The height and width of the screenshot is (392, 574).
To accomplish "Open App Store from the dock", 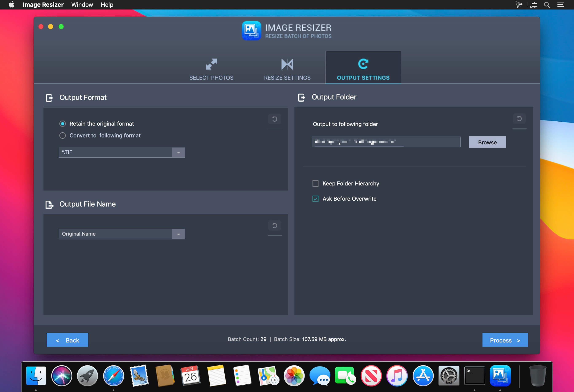I will click(423, 376).
